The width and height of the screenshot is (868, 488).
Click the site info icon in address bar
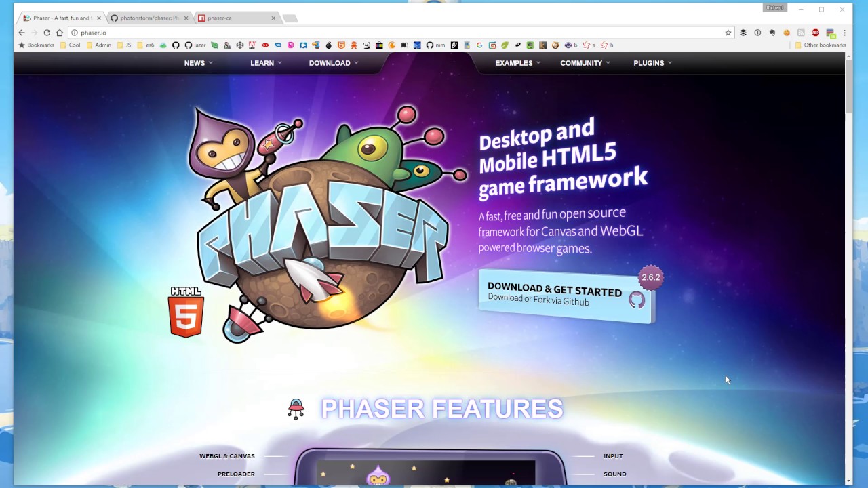75,33
